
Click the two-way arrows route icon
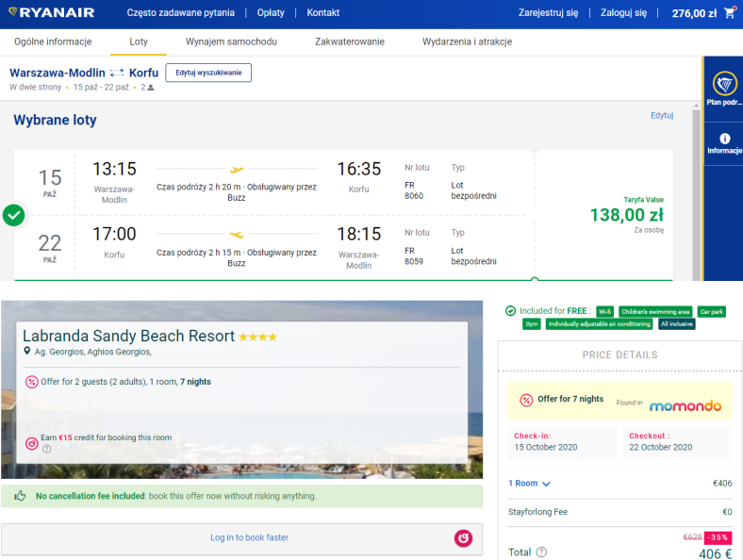pyautogui.click(x=117, y=73)
